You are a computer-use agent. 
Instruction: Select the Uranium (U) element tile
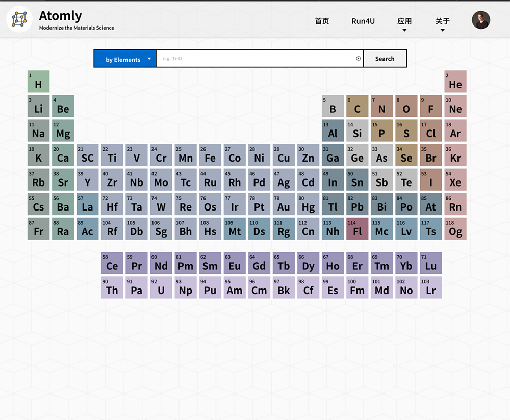(x=161, y=287)
